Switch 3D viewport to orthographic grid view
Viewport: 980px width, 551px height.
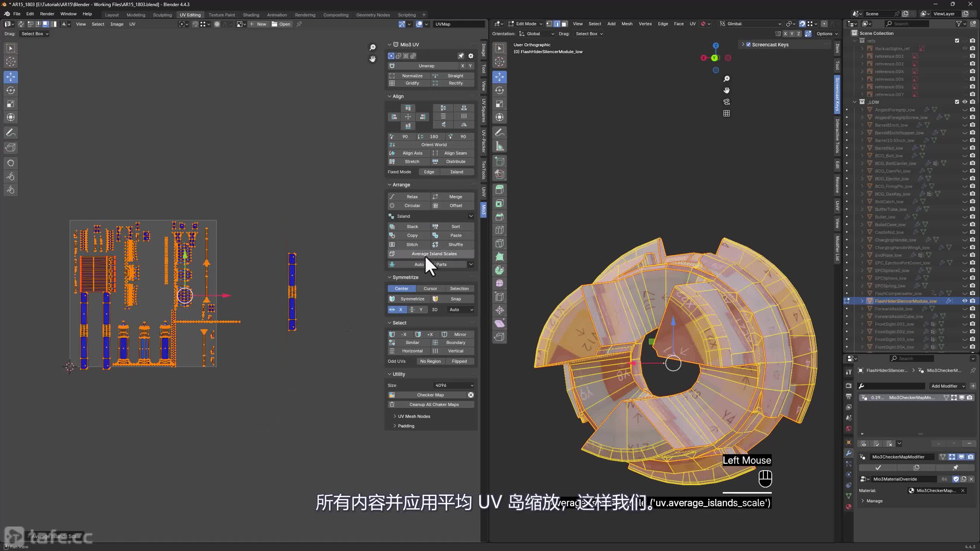[x=727, y=113]
